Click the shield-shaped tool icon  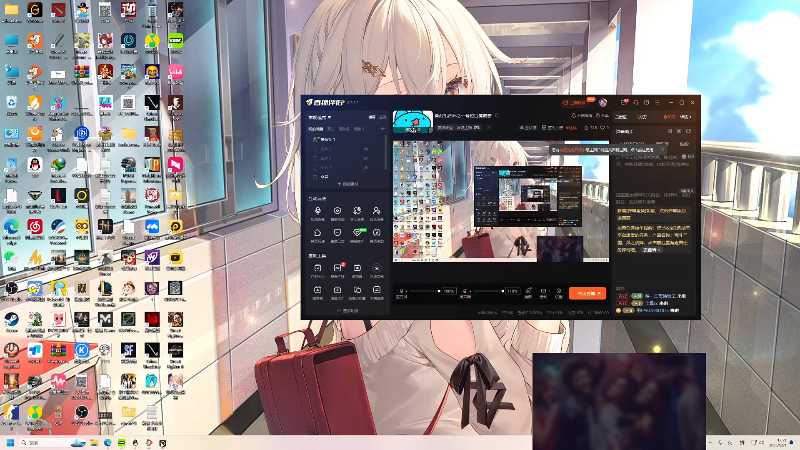tap(337, 233)
